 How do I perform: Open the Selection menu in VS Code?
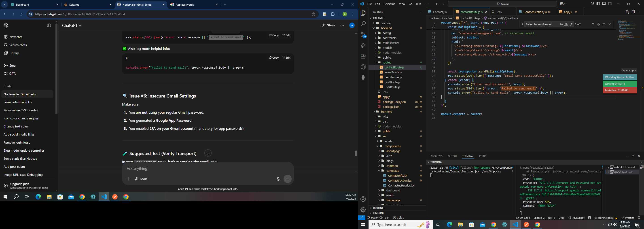[x=390, y=4]
